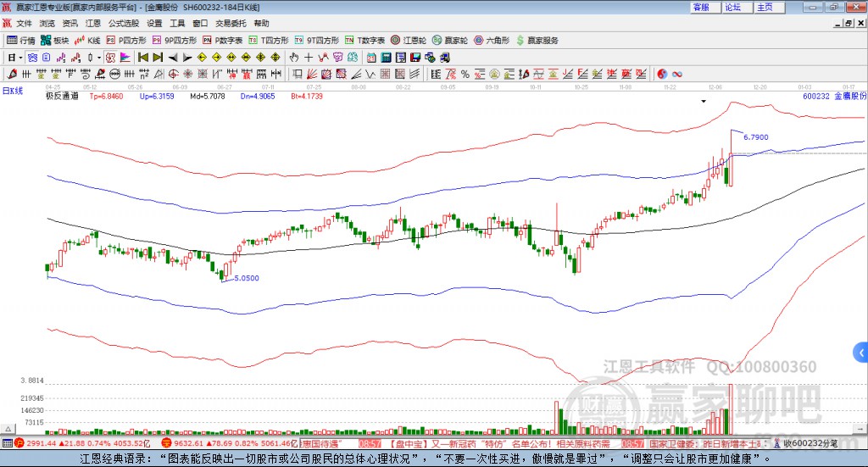Screen dimensions: 868x467
Task: Click the first yellow diamond arrow icon
Action: pos(202,58)
